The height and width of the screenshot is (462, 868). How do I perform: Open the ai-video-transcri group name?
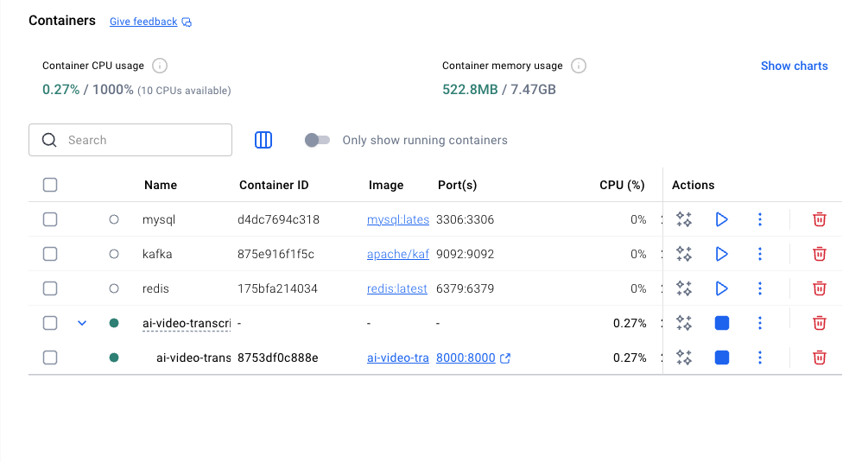187,323
